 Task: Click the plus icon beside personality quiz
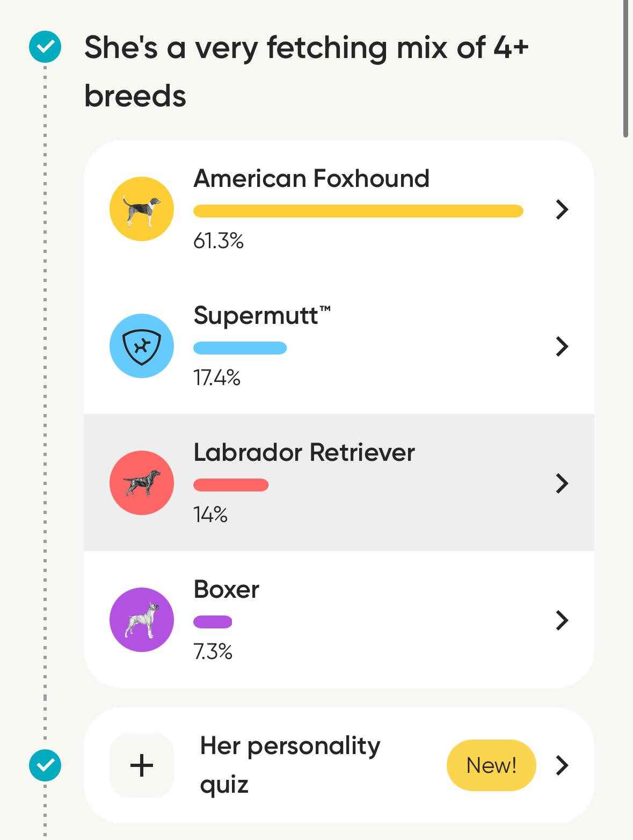(x=141, y=765)
